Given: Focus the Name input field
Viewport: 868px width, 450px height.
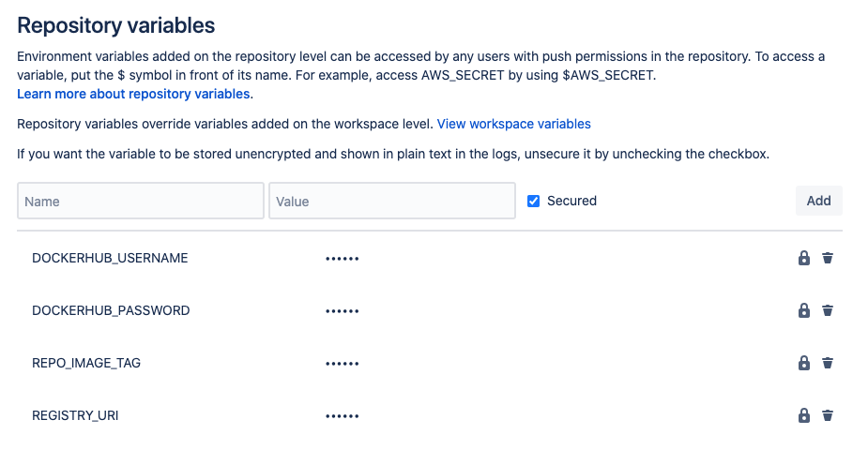Looking at the screenshot, I should click(x=141, y=202).
